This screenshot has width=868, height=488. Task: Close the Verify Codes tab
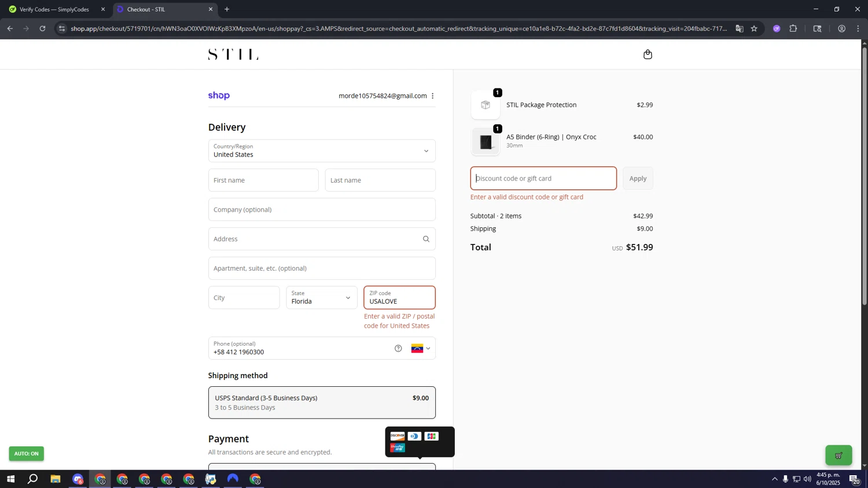click(x=103, y=9)
